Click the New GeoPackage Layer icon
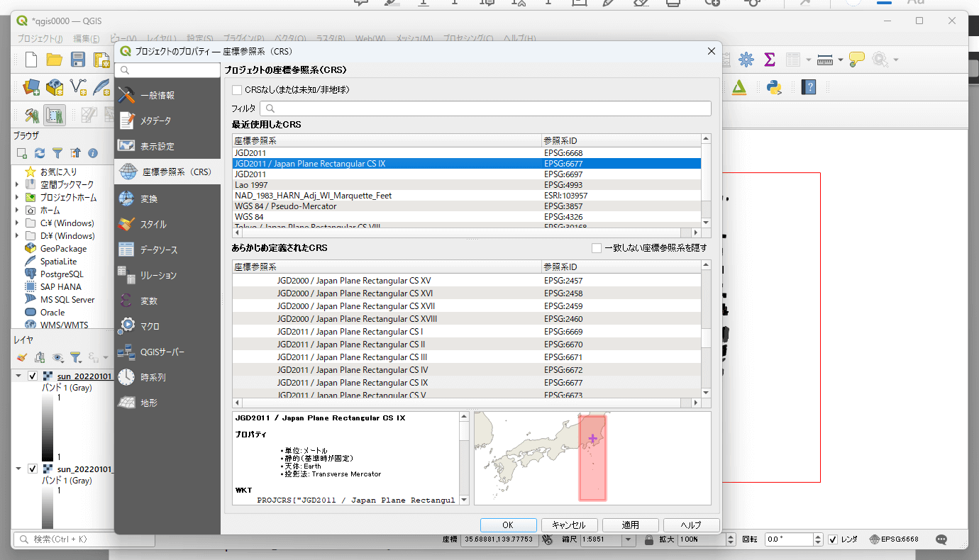The width and height of the screenshot is (979, 560). click(55, 87)
